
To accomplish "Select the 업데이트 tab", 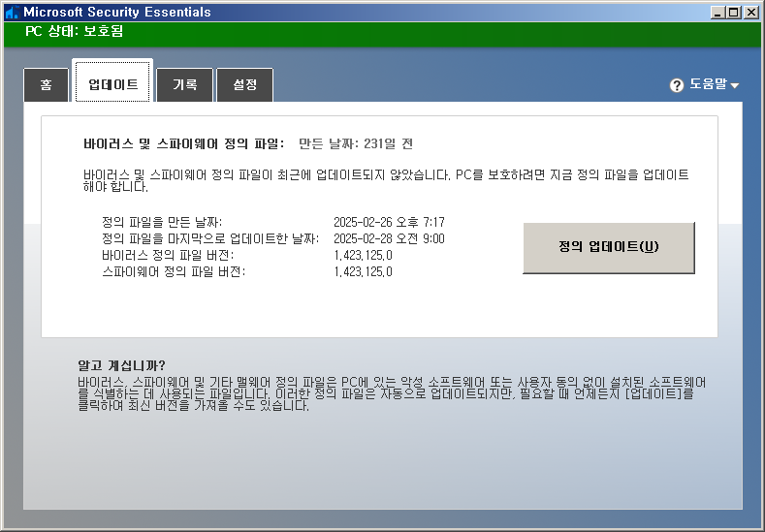I will (112, 81).
